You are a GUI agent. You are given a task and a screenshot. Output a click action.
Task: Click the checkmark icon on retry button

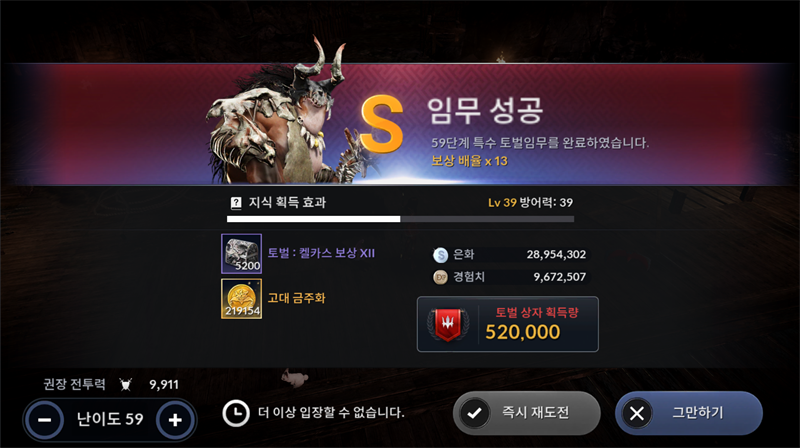point(474,413)
